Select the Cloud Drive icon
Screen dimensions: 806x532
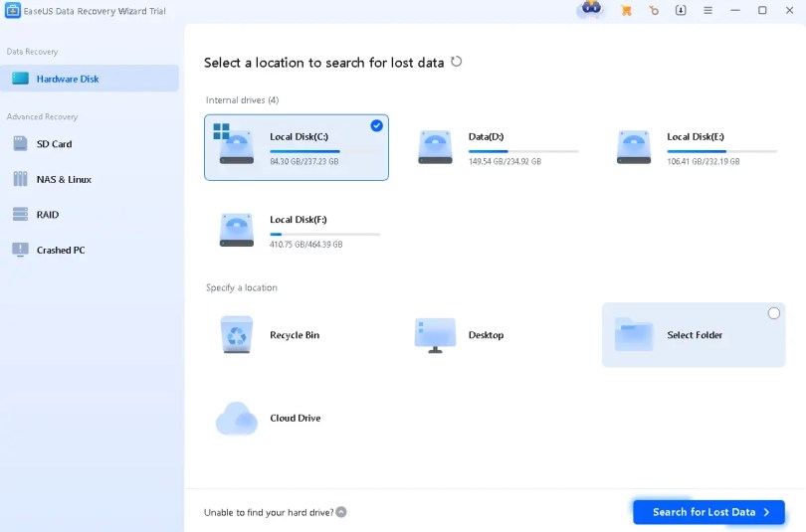[237, 419]
